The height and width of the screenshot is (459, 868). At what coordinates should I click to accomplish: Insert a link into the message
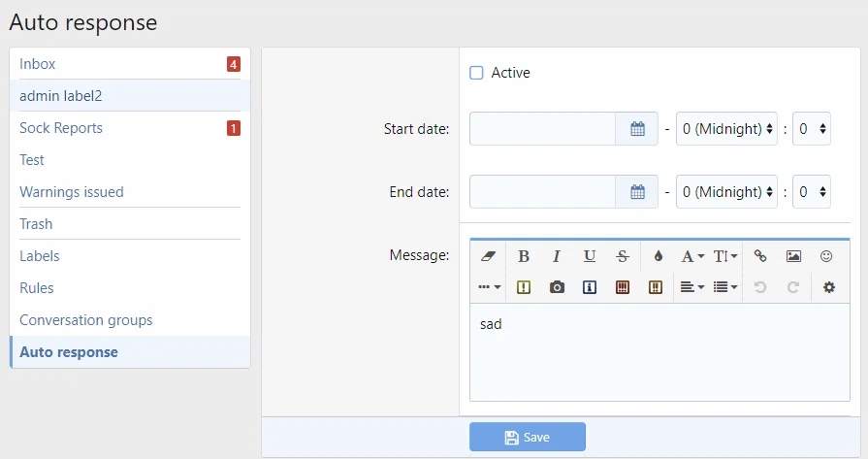pos(760,256)
